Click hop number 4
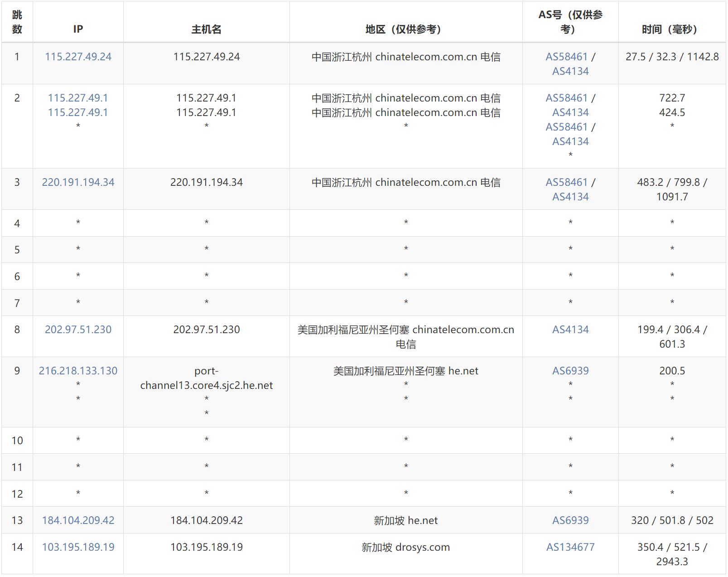Screen dimensions: 728x577 click(x=17, y=223)
